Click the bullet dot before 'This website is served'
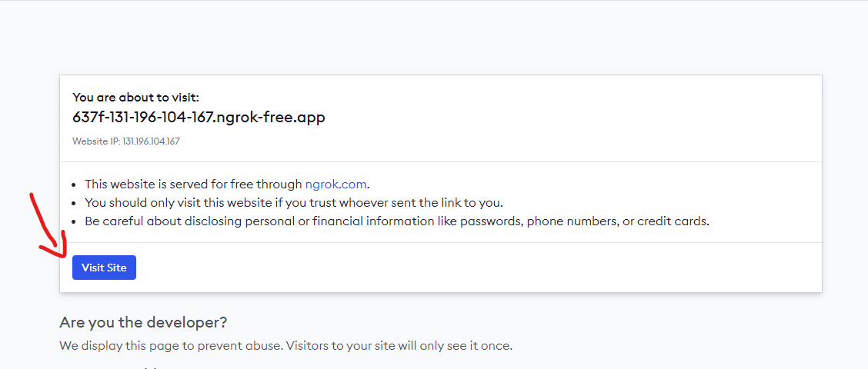The image size is (868, 369). (75, 184)
